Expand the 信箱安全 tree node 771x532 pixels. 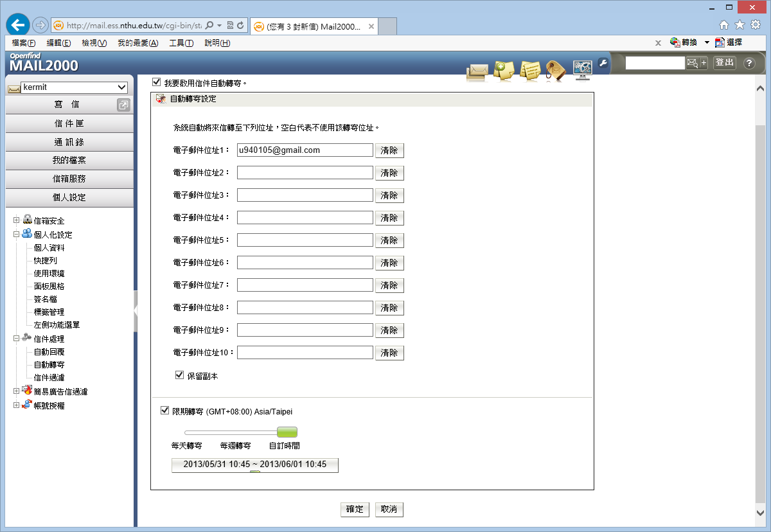tap(17, 220)
